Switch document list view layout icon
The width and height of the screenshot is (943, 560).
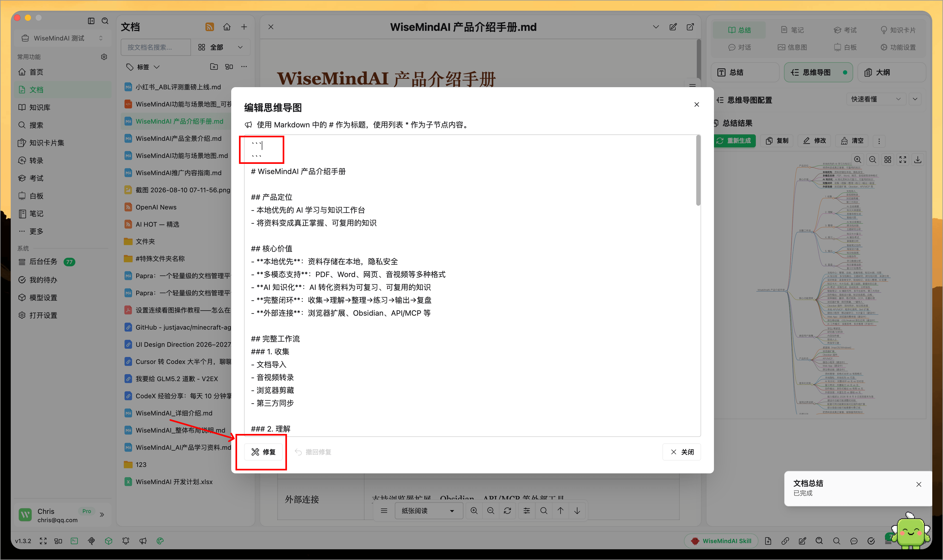click(x=229, y=67)
